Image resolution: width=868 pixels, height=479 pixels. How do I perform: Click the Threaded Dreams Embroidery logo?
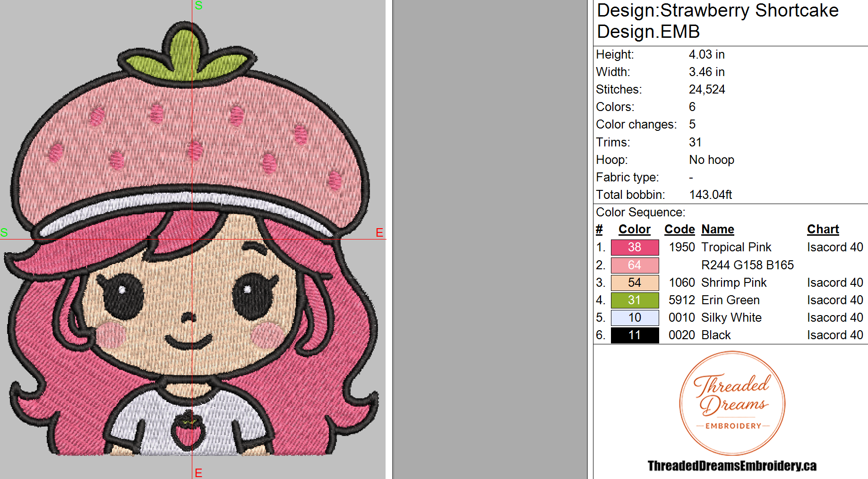[x=732, y=403]
